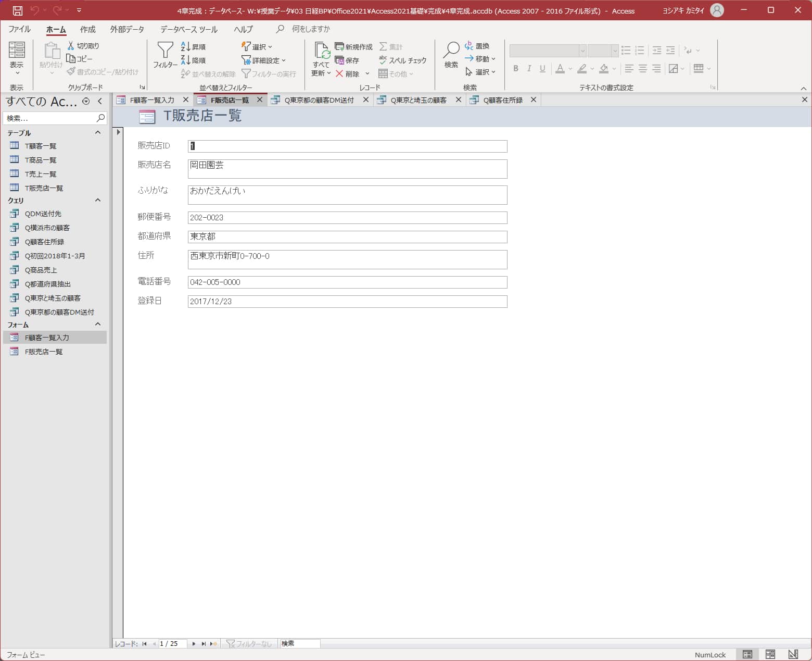Delete the record using 削除 icon
The height and width of the screenshot is (661, 812).
[340, 74]
